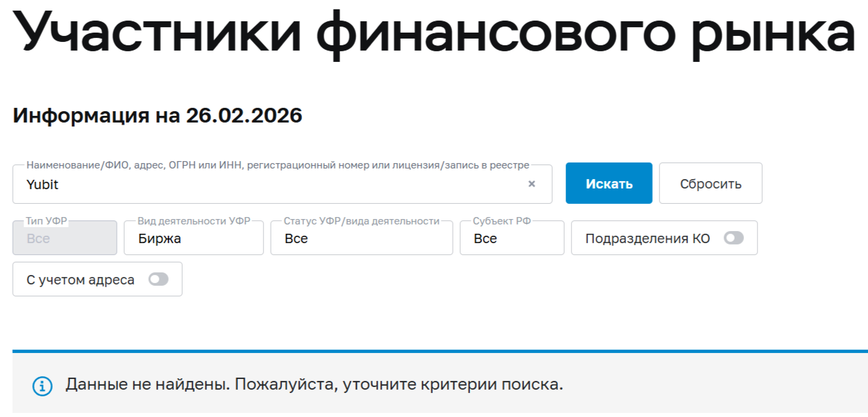Expand the Статус УФР/вида деятельности selector
This screenshot has width=868, height=417.
point(361,238)
